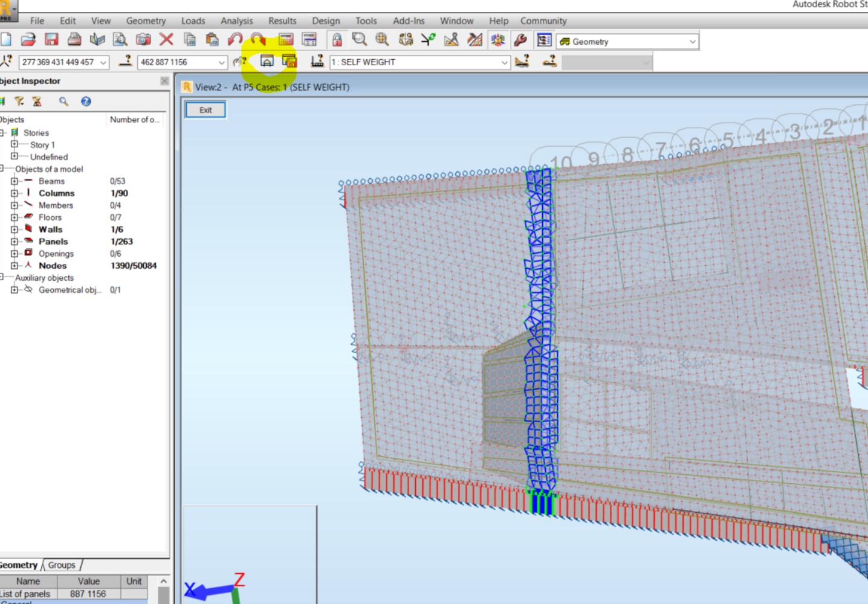
Task: Open the load case dropdown showing SELF WEIGHT
Action: (505, 62)
